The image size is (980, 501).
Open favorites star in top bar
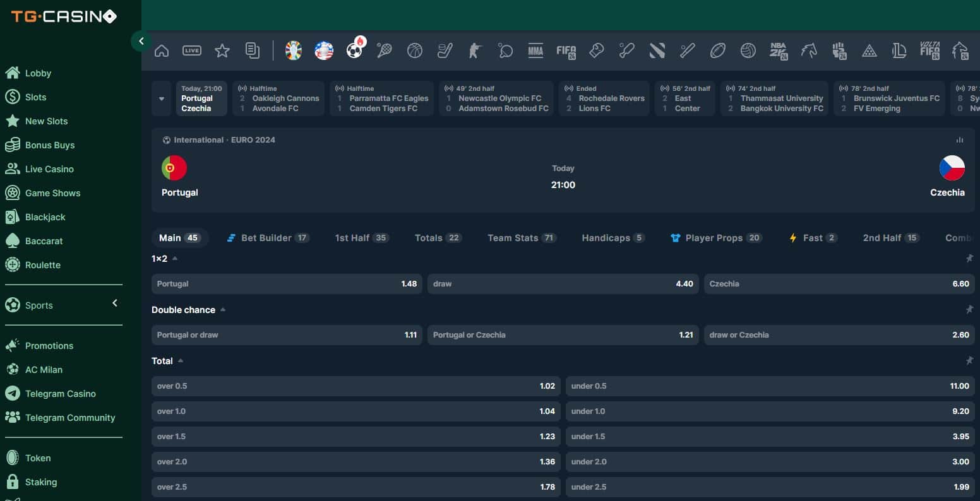pos(222,51)
